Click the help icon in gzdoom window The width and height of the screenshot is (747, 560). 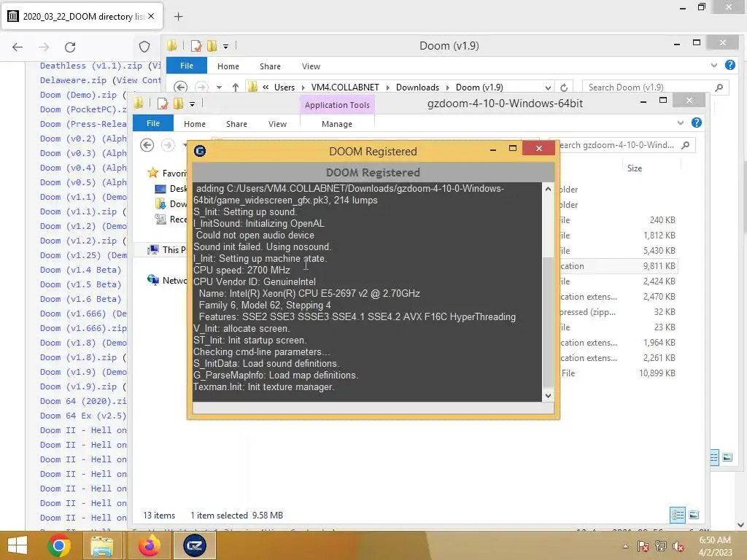(697, 122)
